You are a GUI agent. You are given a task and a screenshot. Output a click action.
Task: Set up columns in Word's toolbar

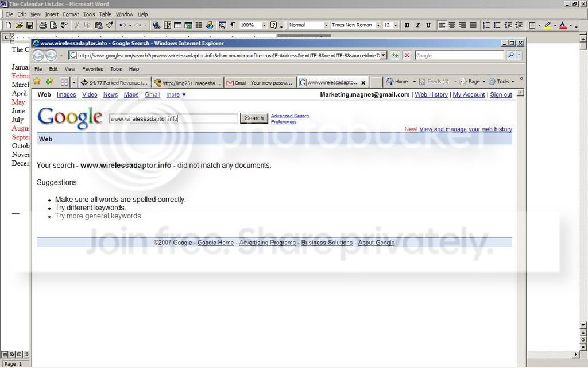pos(199,25)
